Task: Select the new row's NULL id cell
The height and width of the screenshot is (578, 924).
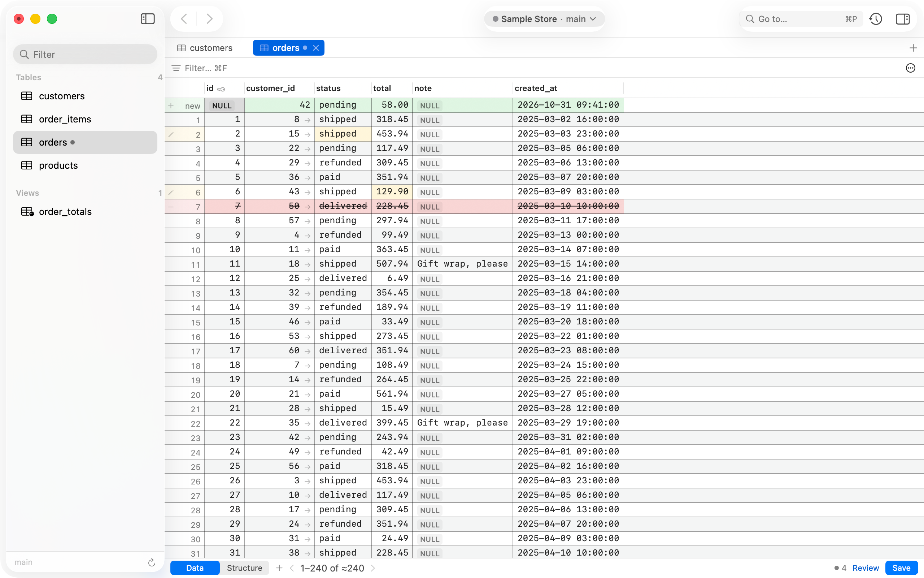Action: (x=224, y=105)
